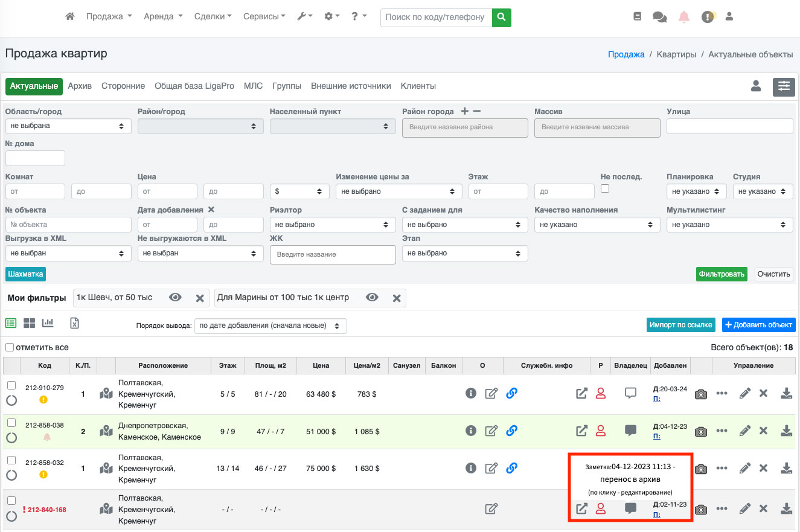Open the chat messages icon
The width and height of the screenshot is (800, 532).
coord(660,17)
